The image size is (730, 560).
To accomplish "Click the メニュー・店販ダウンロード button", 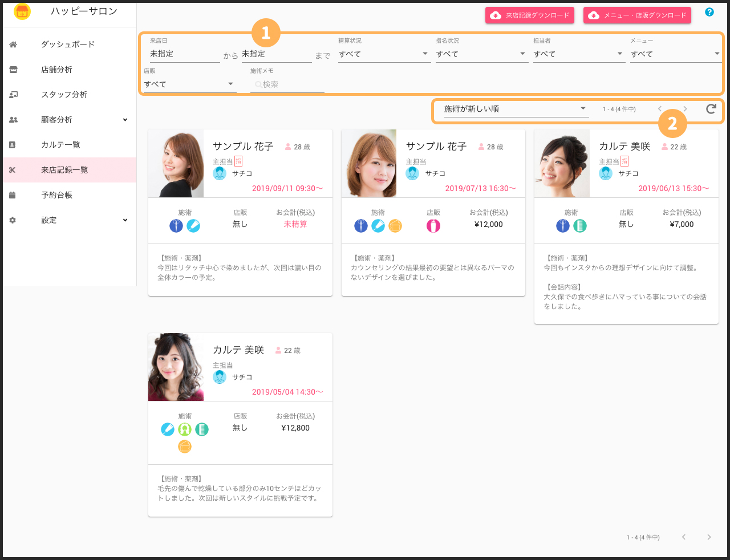I will point(637,15).
